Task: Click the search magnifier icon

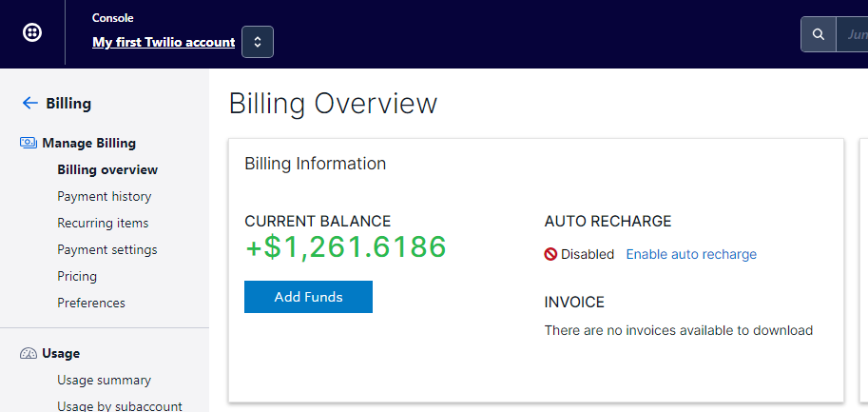Action: [x=819, y=34]
